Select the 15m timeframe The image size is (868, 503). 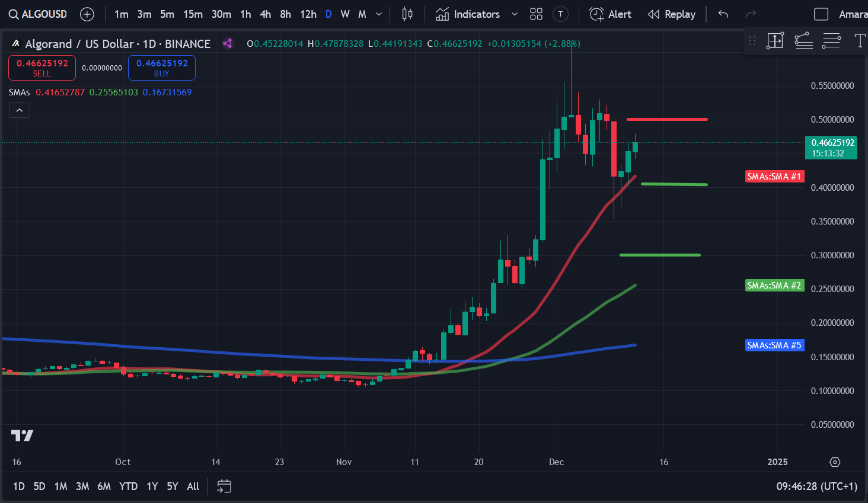point(193,14)
